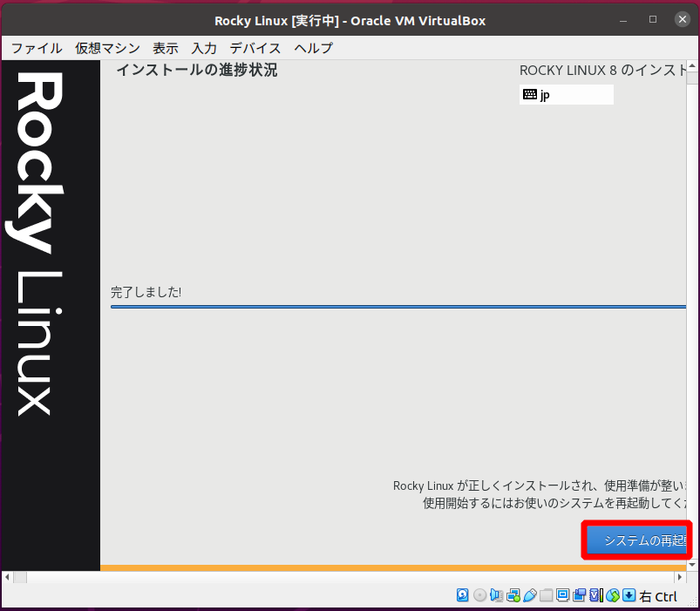Image resolution: width=700 pixels, height=611 pixels.
Task: Click the shared folders status icon
Action: [547, 595]
